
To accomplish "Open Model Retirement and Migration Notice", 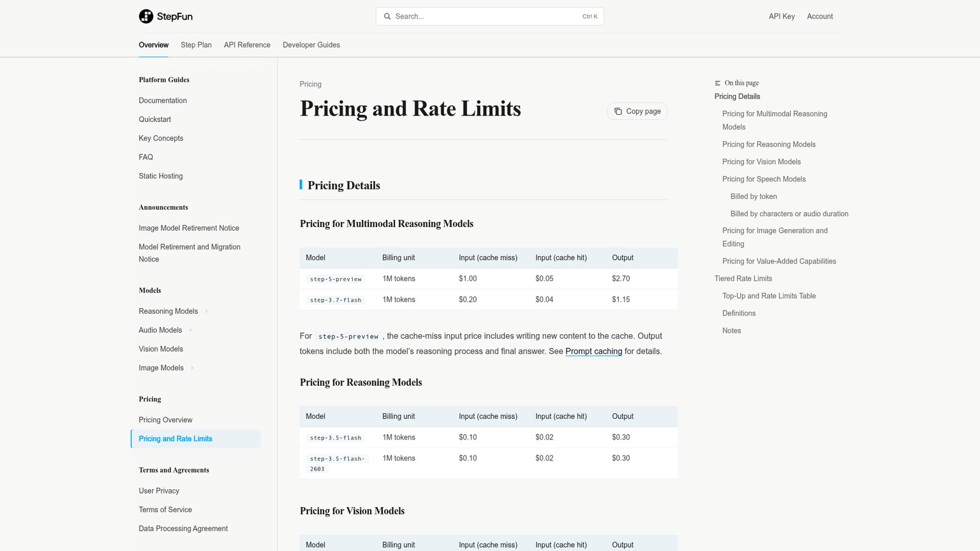I will (x=189, y=253).
